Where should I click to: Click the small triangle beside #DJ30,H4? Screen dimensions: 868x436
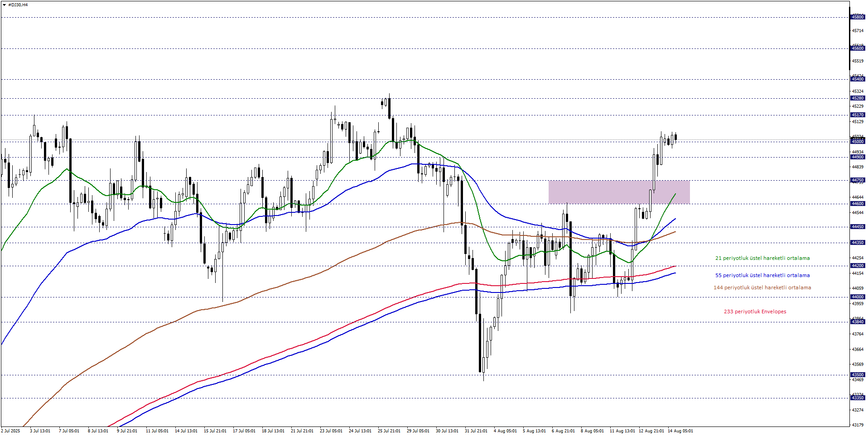pyautogui.click(x=4, y=5)
